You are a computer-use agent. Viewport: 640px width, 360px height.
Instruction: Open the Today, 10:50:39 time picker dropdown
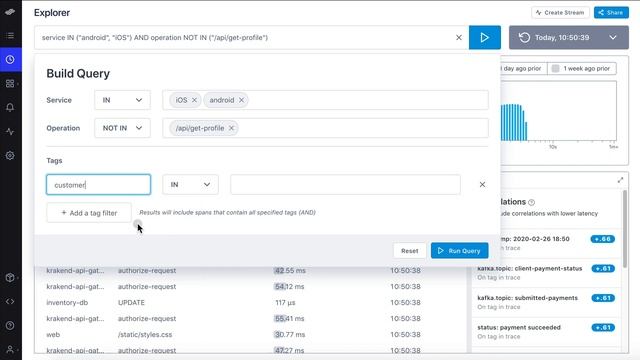569,38
